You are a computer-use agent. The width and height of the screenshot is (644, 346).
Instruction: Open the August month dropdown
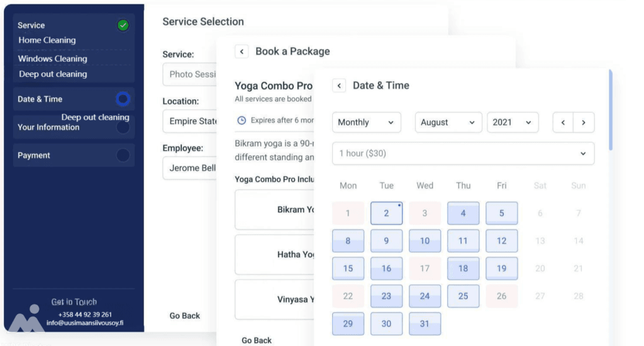(x=448, y=123)
